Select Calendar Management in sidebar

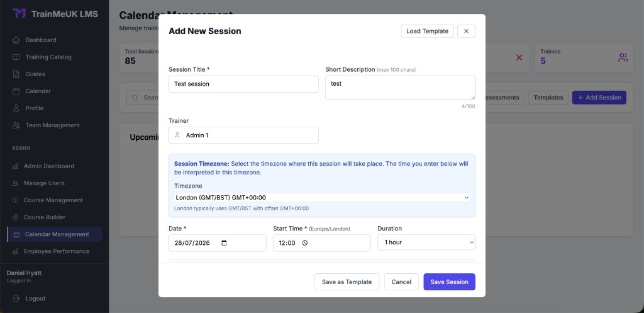55,234
